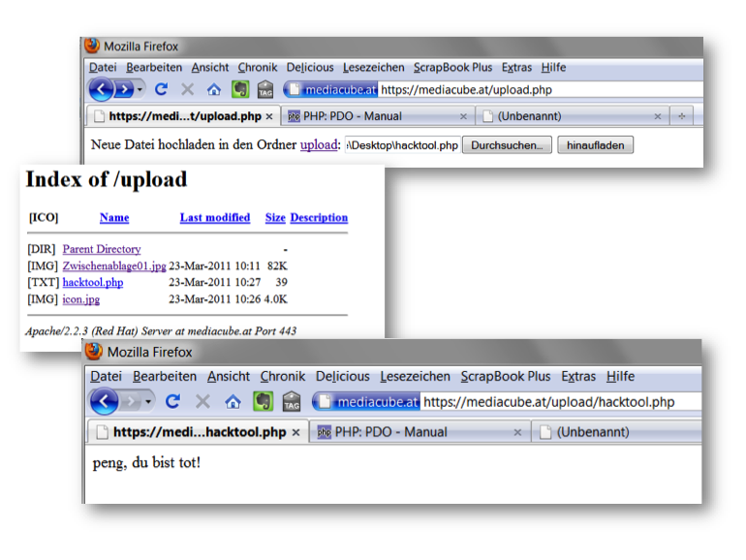746x560 pixels.
Task: Open Parent Directory link
Action: coord(102,249)
